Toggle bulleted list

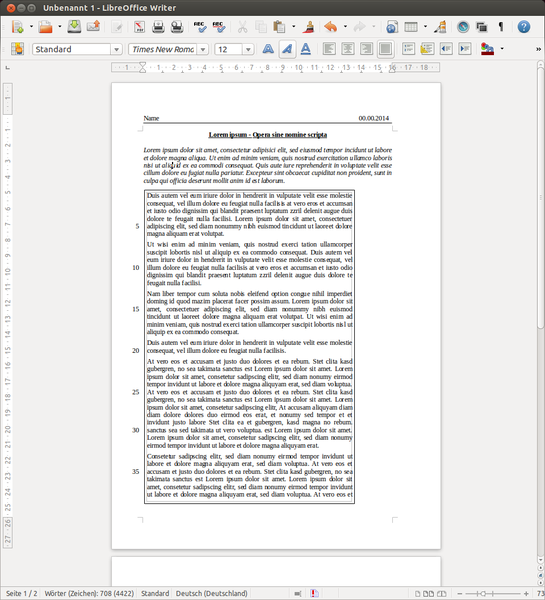tap(427, 49)
